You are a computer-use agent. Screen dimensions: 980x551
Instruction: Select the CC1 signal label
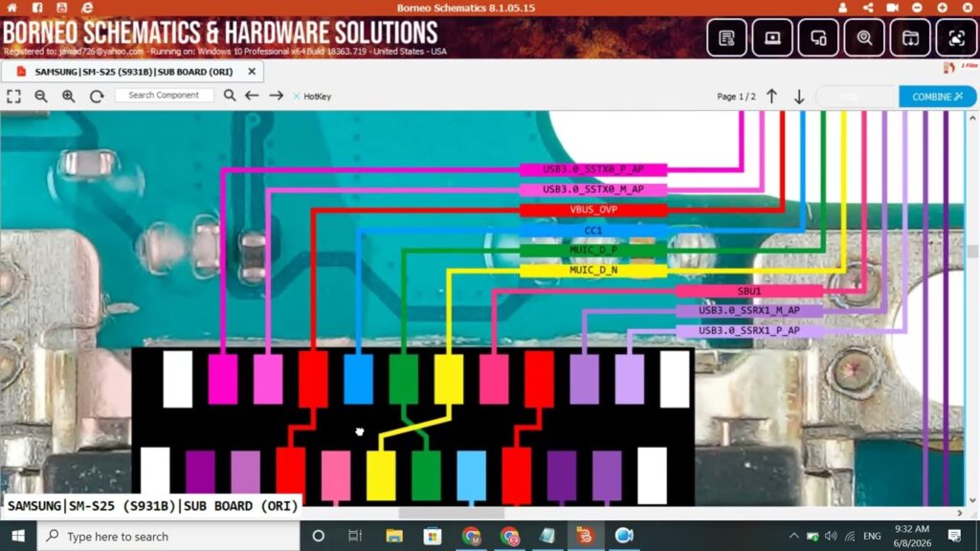click(x=593, y=231)
